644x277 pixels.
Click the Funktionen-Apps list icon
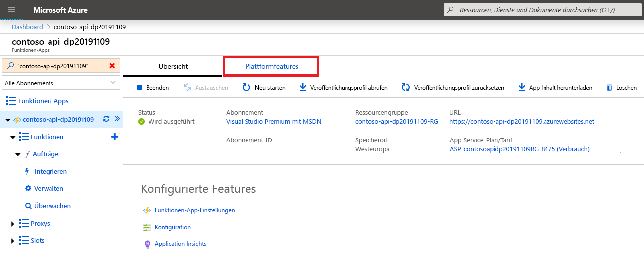(11, 101)
